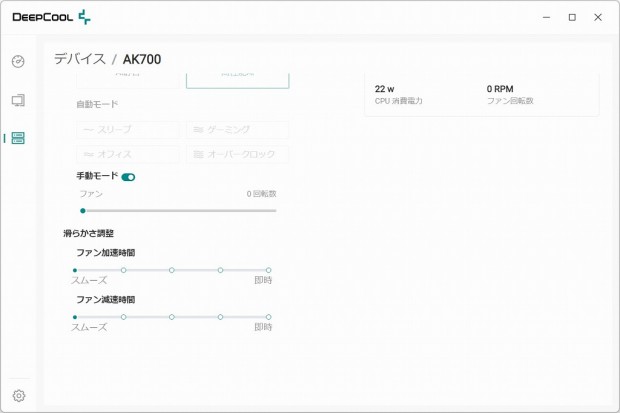
Task: Close the DeepCool window
Action: point(598,17)
